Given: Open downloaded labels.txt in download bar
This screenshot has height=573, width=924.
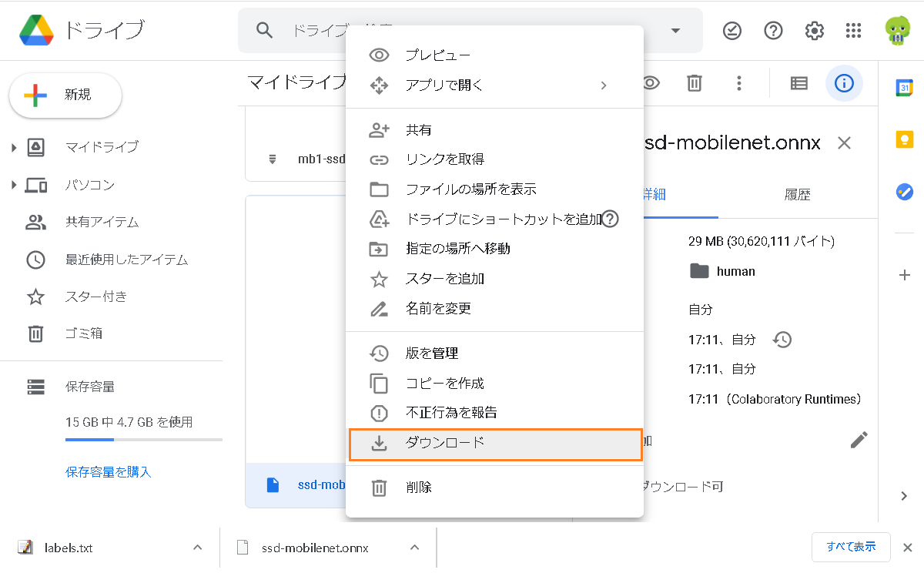Looking at the screenshot, I should pyautogui.click(x=68, y=548).
